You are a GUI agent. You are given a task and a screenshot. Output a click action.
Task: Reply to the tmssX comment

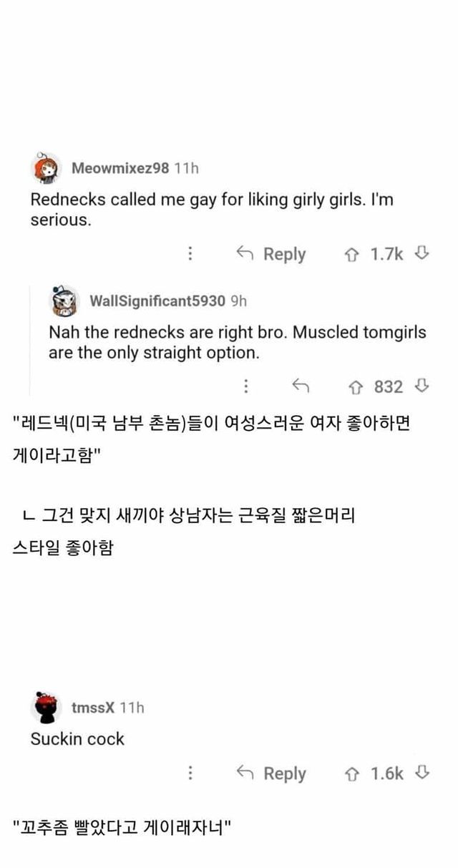(271, 773)
